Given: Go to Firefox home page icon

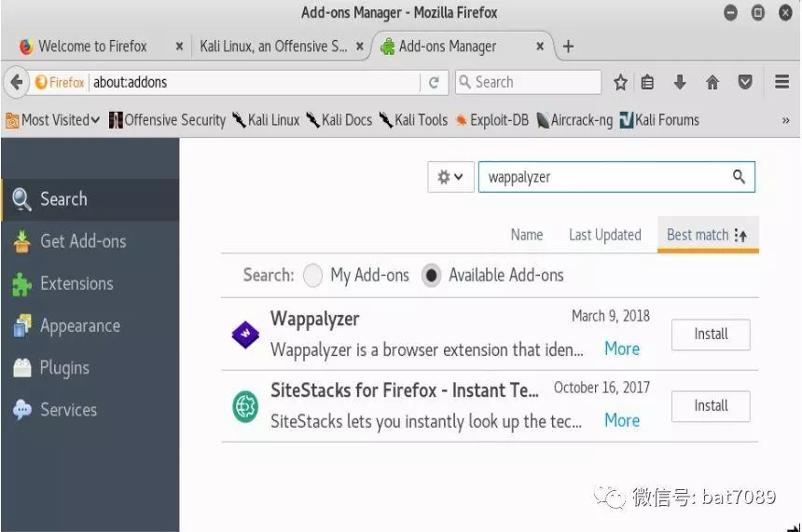Looking at the screenshot, I should (x=712, y=82).
